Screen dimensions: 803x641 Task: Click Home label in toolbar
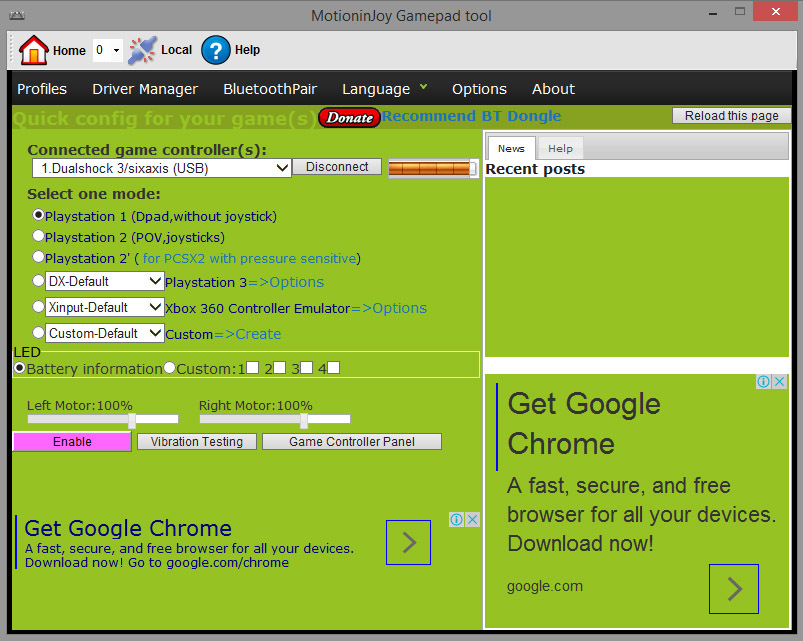click(69, 51)
